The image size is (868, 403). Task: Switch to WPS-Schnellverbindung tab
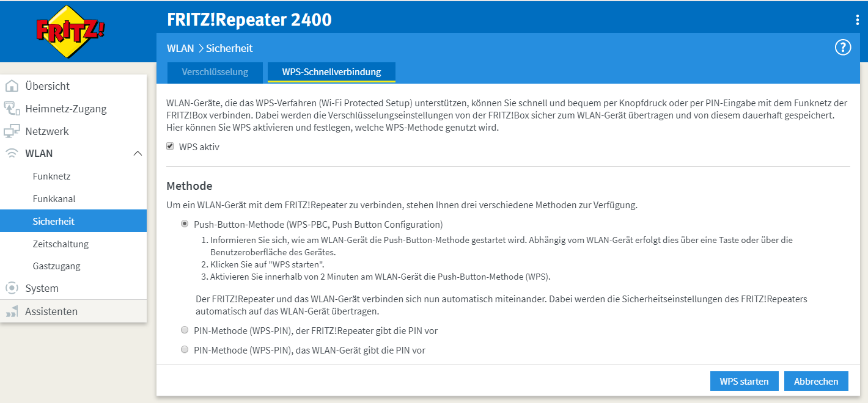click(331, 72)
